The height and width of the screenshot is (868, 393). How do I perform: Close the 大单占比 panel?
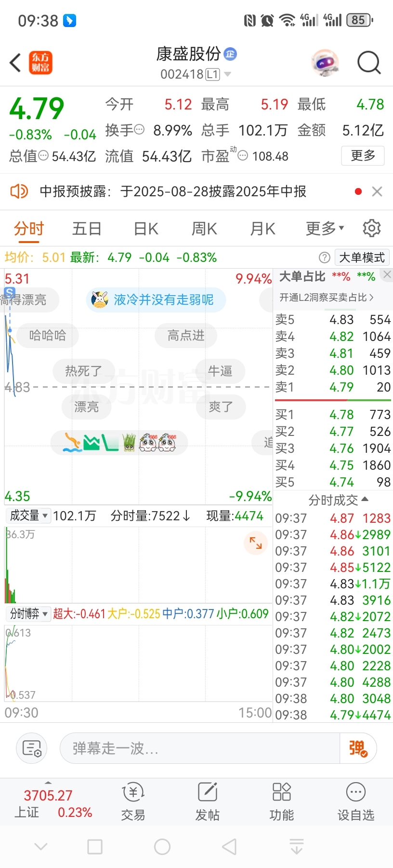coord(387,275)
